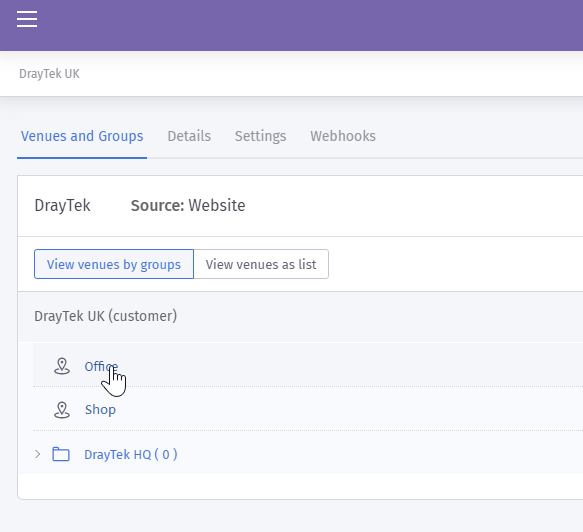Open the DrayTek HQ ( 0 ) group
This screenshot has width=583, height=532.
[x=131, y=454]
